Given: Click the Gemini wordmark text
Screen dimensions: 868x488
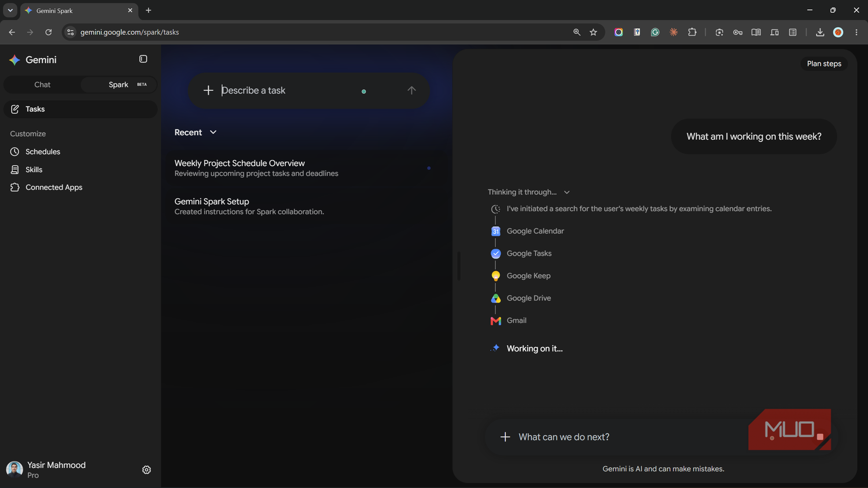Looking at the screenshot, I should [41, 60].
